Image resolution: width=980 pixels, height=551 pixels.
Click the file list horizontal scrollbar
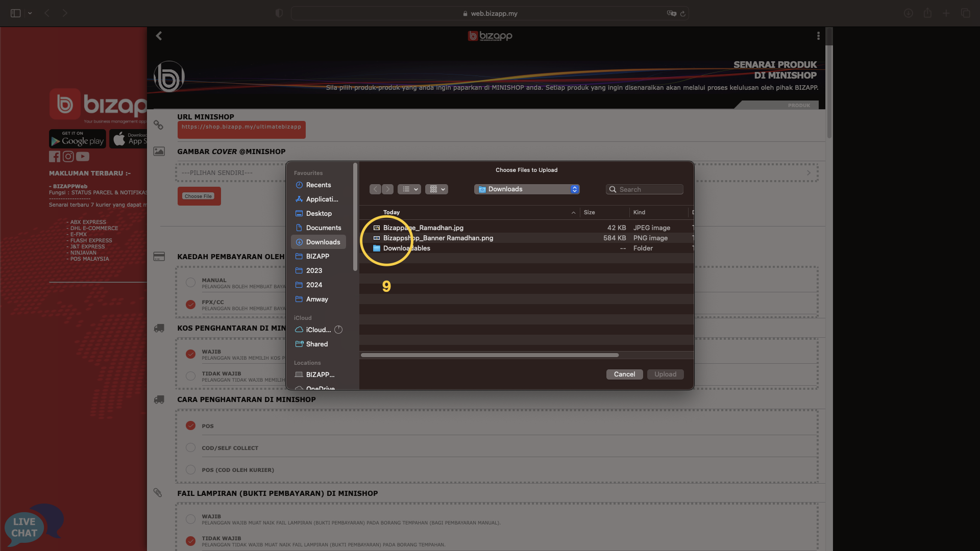click(489, 355)
